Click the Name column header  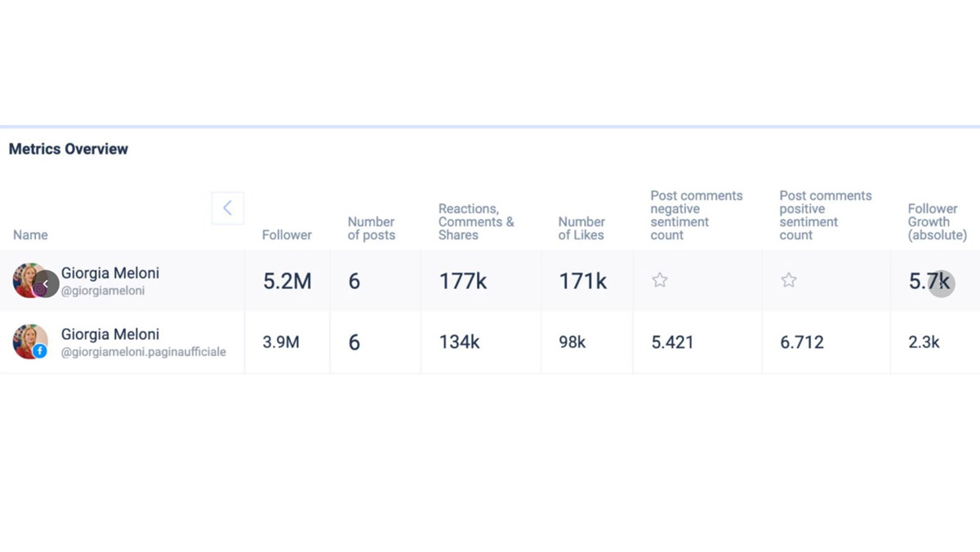point(30,235)
